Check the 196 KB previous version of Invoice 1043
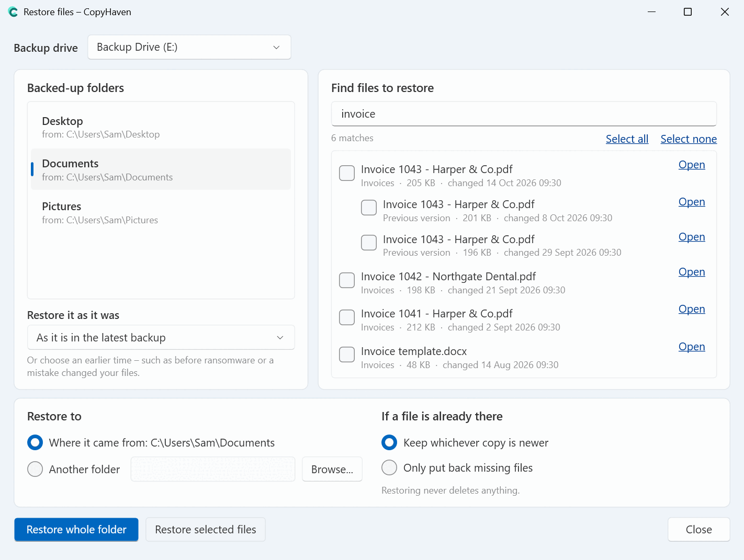 click(x=369, y=243)
